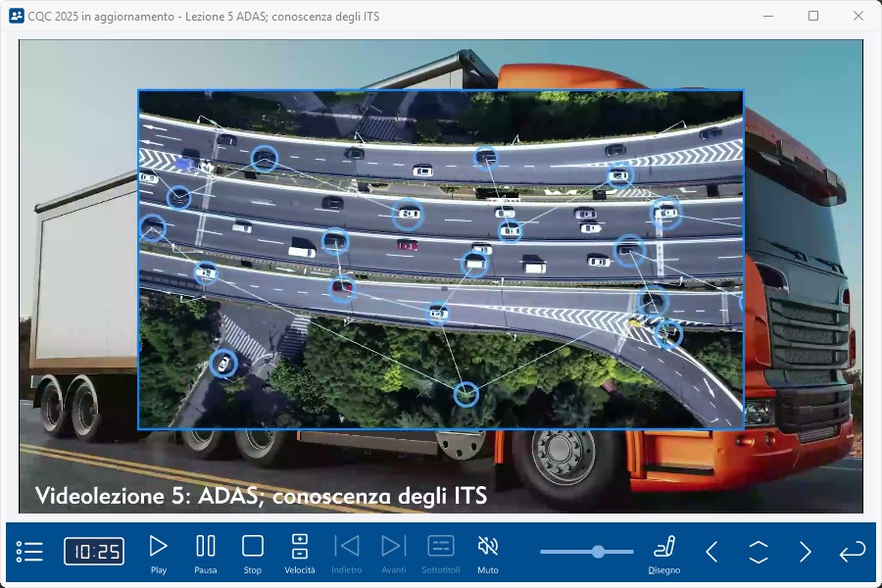Image resolution: width=882 pixels, height=588 pixels.
Task: Minimize the CQC 2025 window
Action: [768, 16]
